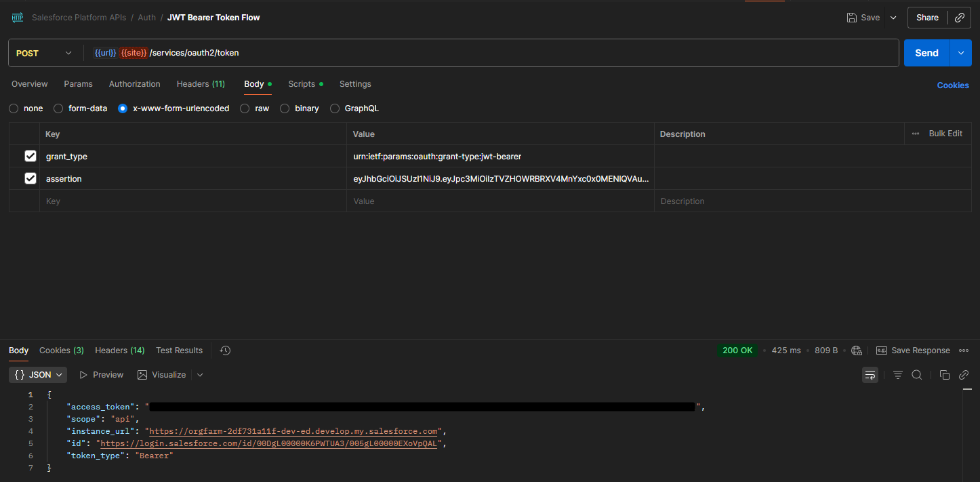This screenshot has height=482, width=980.
Task: Open response Cookies (3) tab
Action: tap(62, 350)
